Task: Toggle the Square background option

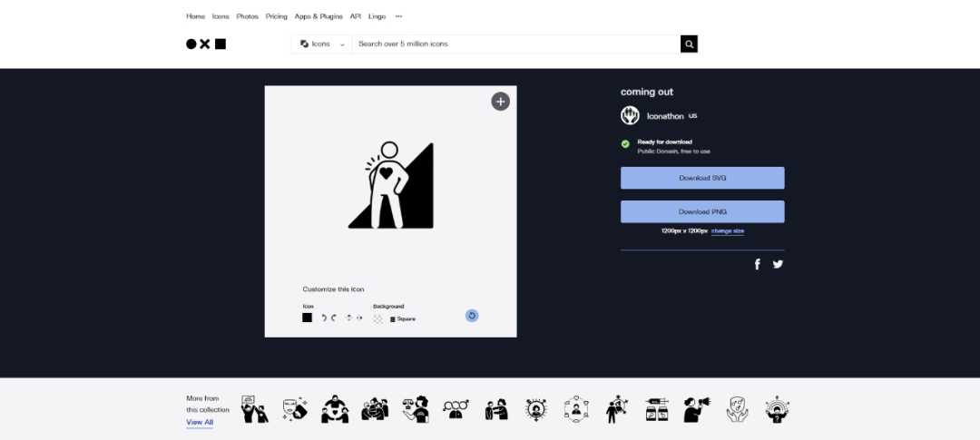Action: (x=403, y=318)
